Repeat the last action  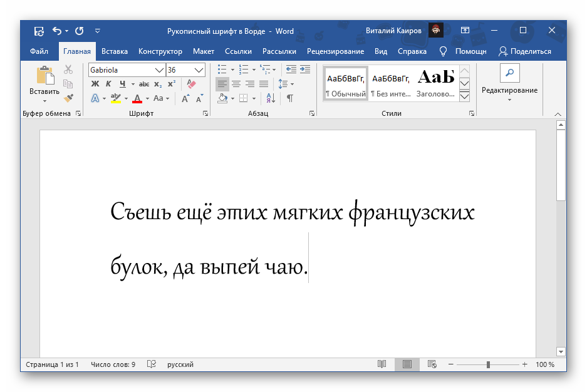80,31
